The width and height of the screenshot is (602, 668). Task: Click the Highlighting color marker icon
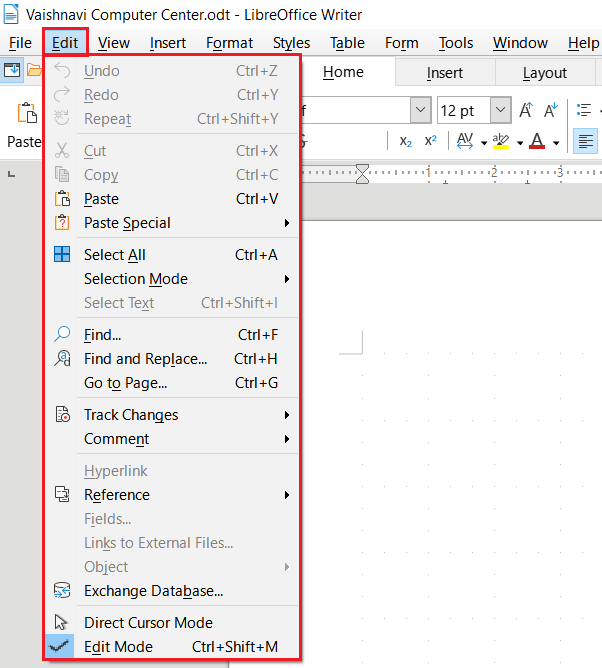pos(501,141)
